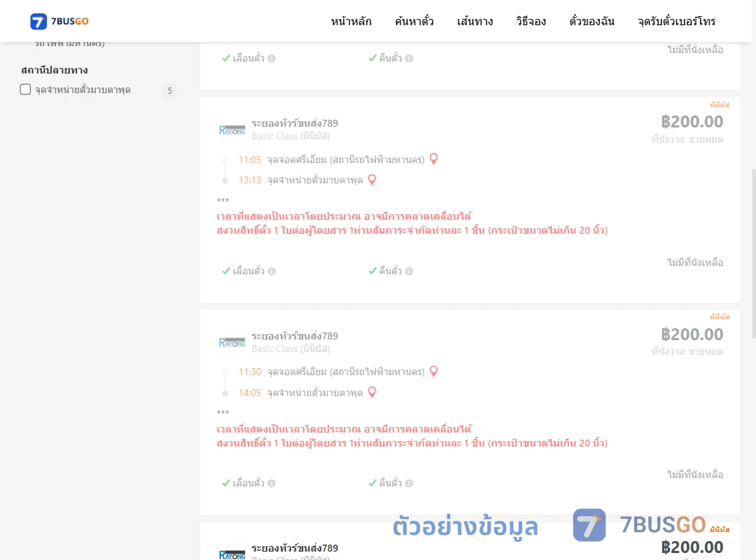Click the ฿200.00 price on the 11:30 trip
756x560 pixels.
[x=692, y=335]
